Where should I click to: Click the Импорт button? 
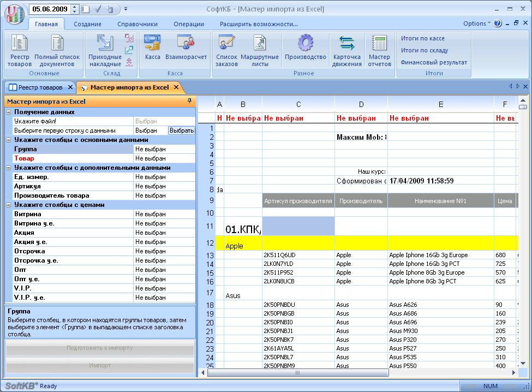click(x=100, y=366)
